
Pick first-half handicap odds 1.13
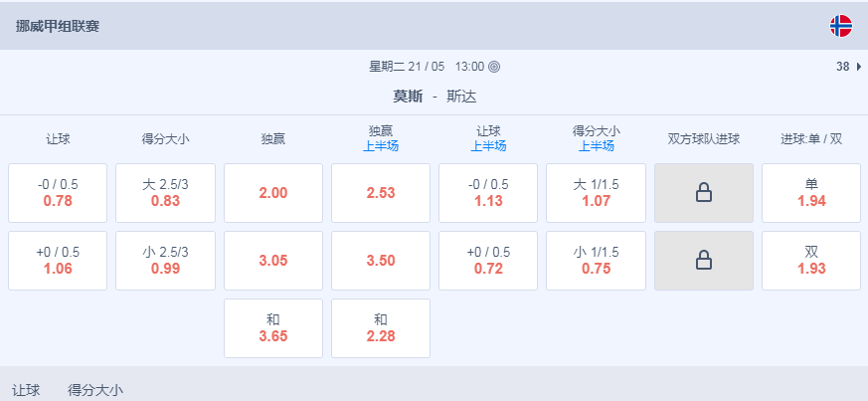pos(488,193)
